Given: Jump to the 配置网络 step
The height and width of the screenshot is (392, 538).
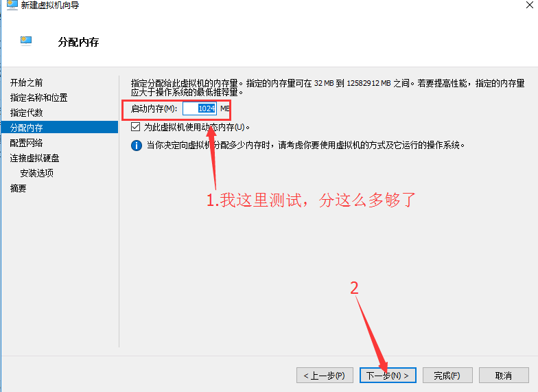Looking at the screenshot, I should (x=27, y=143).
